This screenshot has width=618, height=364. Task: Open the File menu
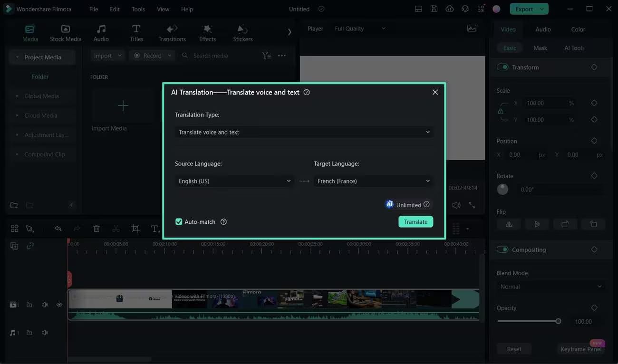point(94,9)
